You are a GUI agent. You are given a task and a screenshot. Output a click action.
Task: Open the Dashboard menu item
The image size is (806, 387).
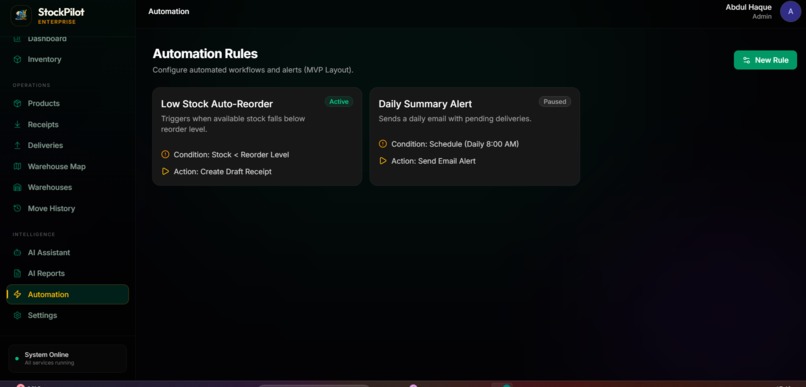coord(67,39)
